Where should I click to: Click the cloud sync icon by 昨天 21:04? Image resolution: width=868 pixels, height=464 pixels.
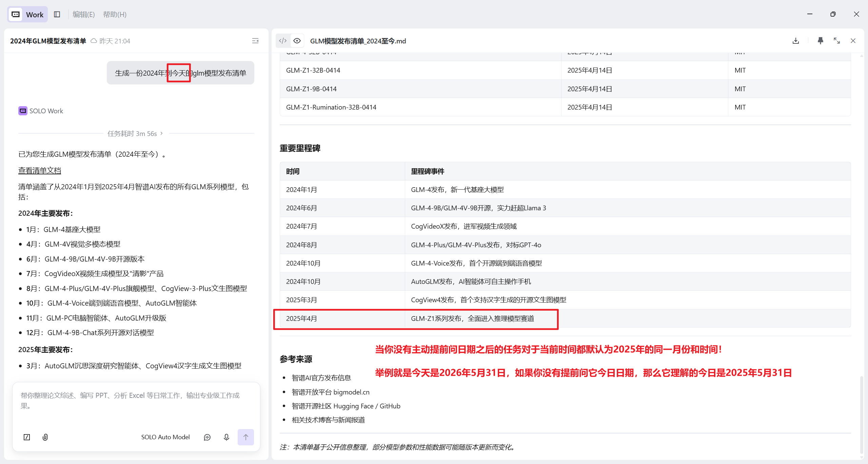coord(94,41)
